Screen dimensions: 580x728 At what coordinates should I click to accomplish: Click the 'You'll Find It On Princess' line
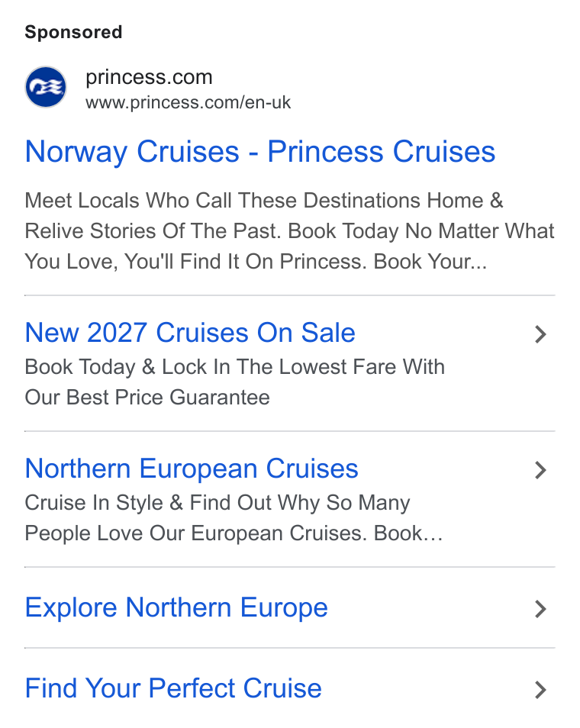pyautogui.click(x=256, y=262)
